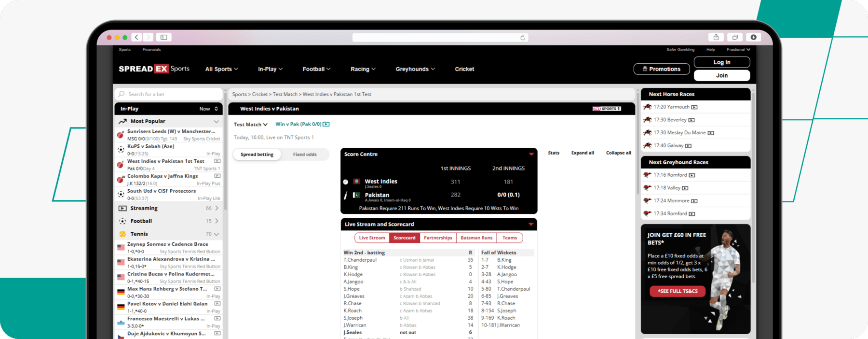
Task: Click the Expand all link
Action: coord(583,153)
